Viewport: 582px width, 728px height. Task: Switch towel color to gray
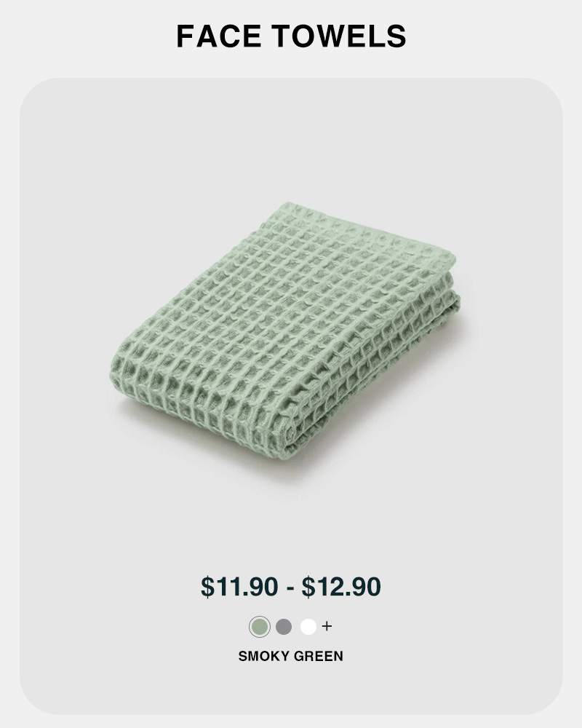[x=284, y=626]
